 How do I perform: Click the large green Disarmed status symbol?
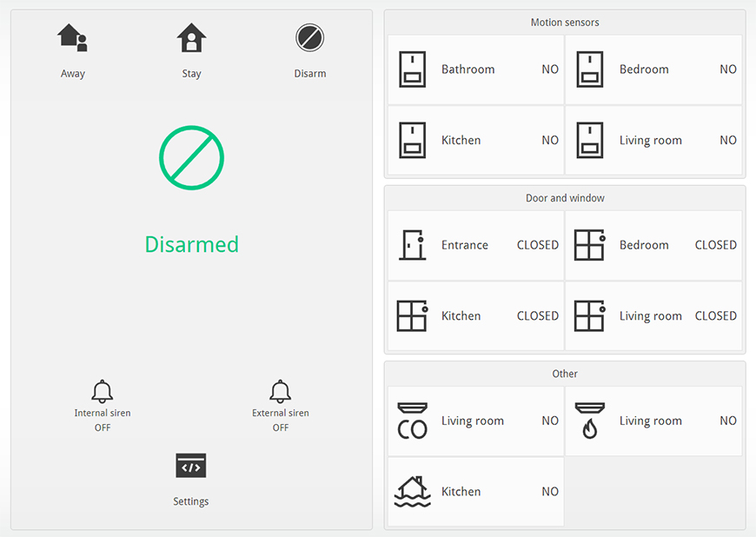click(x=191, y=157)
